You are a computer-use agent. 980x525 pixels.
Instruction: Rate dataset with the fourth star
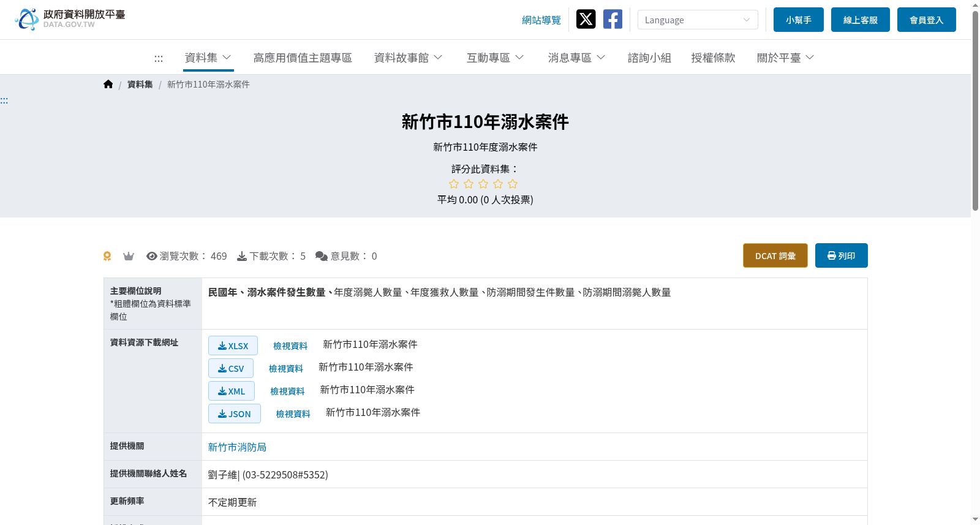click(498, 184)
